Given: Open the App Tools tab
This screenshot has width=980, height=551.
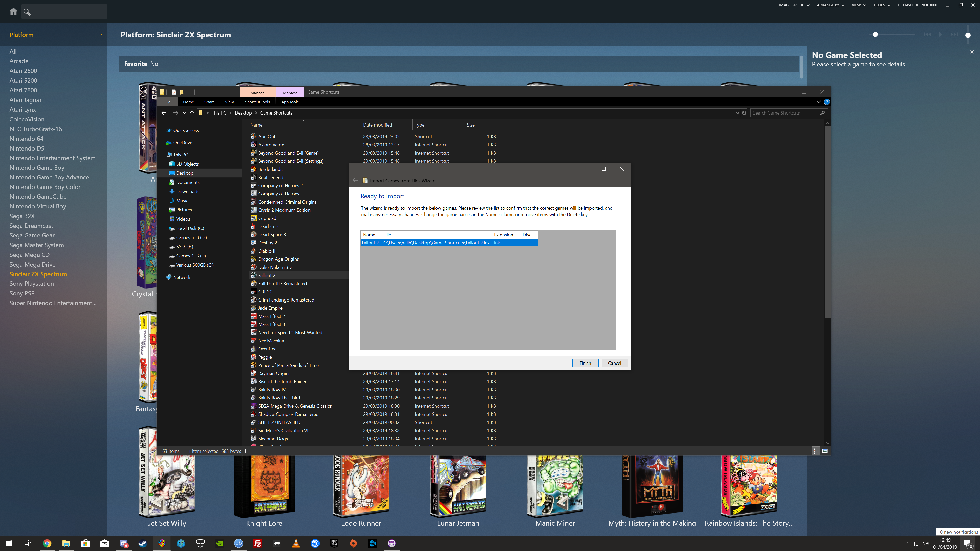Looking at the screenshot, I should pos(290,102).
